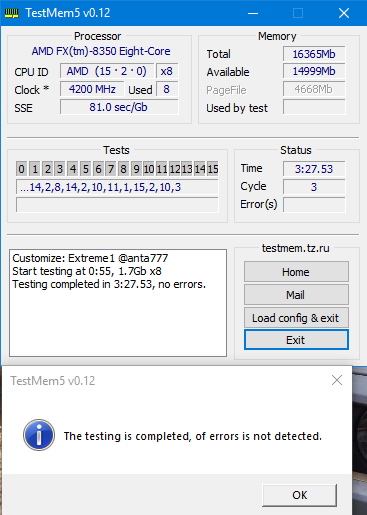Screen dimensions: 367x515
Task: Click the Total memory 16365Mb value
Action: click(x=314, y=54)
